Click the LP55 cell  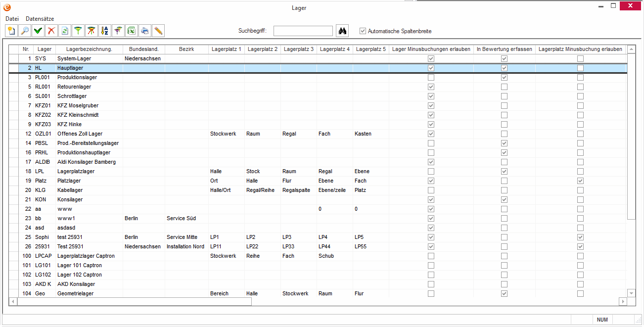[x=371, y=246]
